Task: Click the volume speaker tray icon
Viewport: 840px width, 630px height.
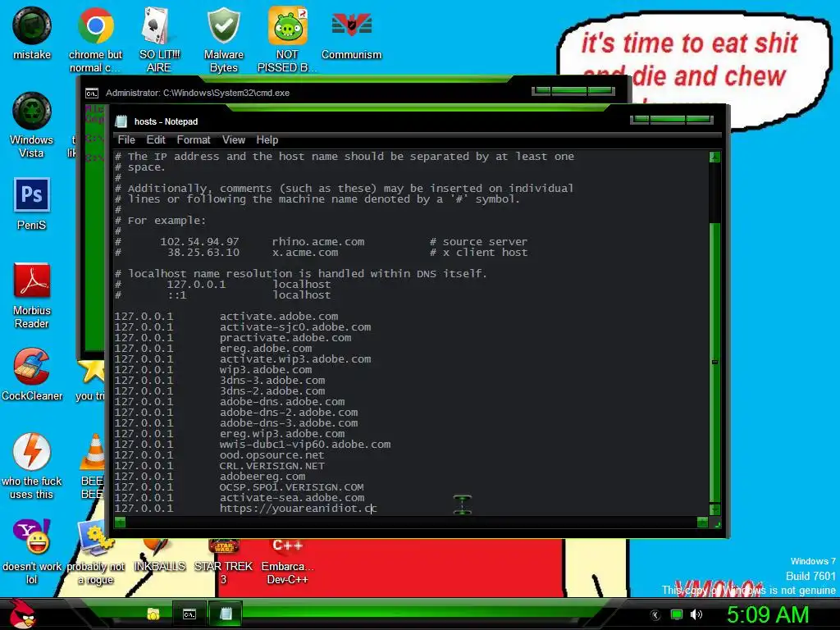Action: [x=696, y=614]
